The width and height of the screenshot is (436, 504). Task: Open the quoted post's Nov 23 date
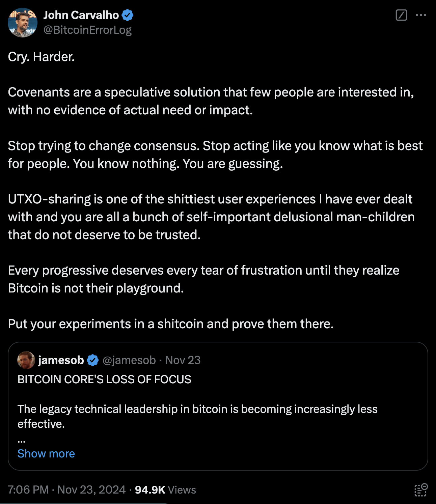pos(183,360)
